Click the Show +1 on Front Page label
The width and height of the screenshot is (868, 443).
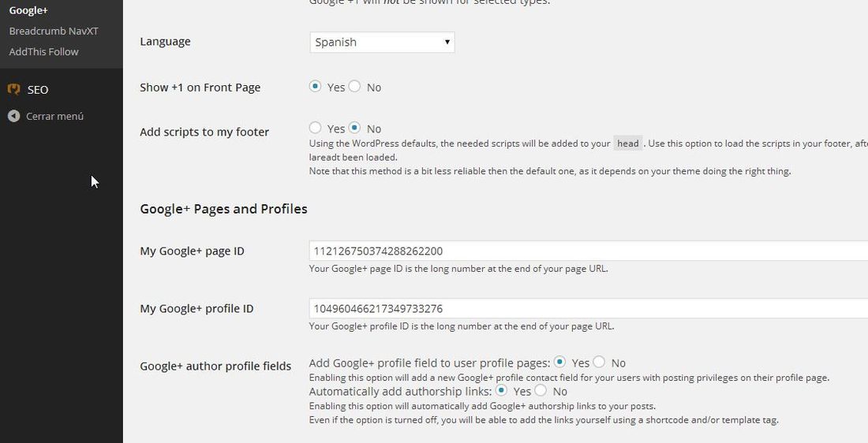point(200,87)
